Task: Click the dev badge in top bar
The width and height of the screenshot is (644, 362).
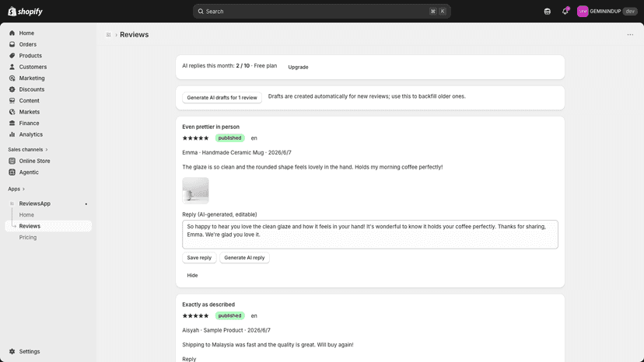Action: [630, 12]
